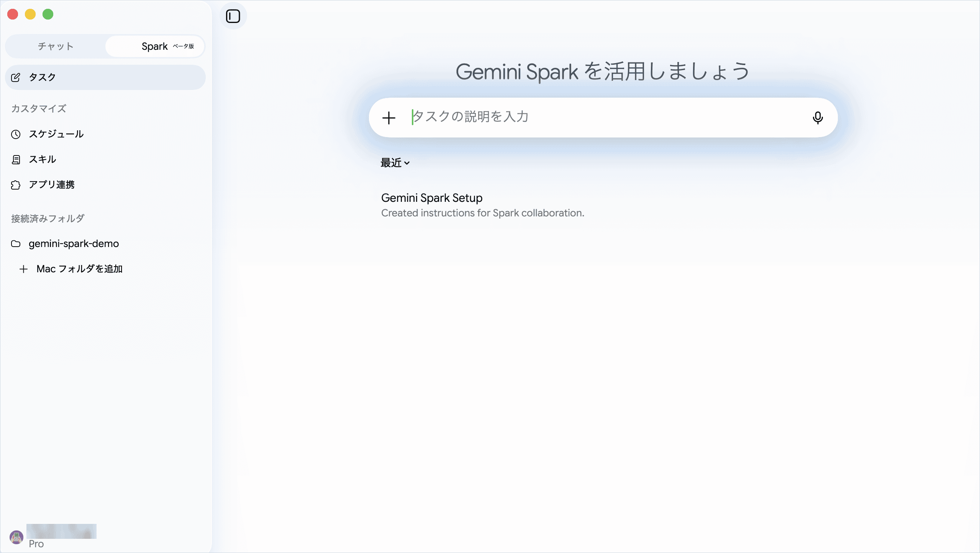Open the Gemini Spark Setup task
This screenshot has height=553, width=980.
click(x=431, y=198)
